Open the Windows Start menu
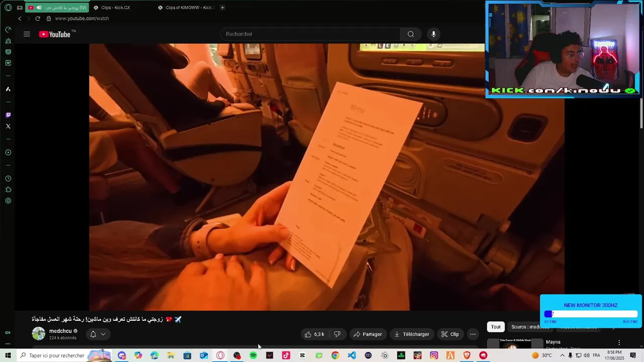The width and height of the screenshot is (644, 362). click(8, 355)
